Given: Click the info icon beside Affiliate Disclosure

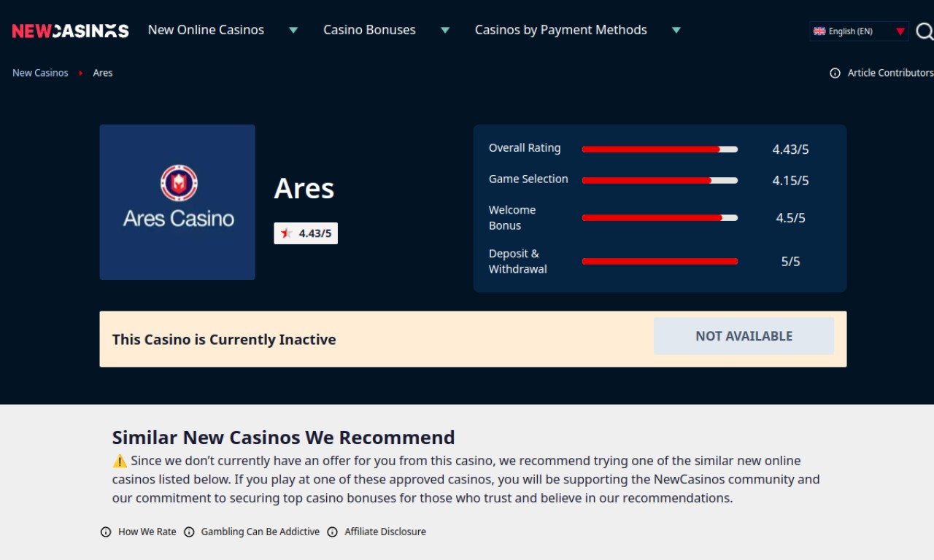Looking at the screenshot, I should [x=333, y=532].
